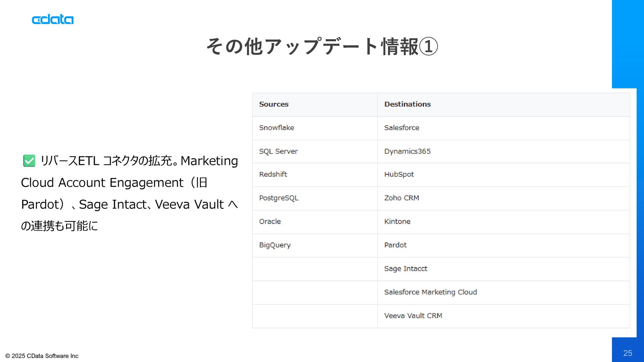The width and height of the screenshot is (644, 362).
Task: Select the Sage Intacct destination row
Action: point(406,268)
